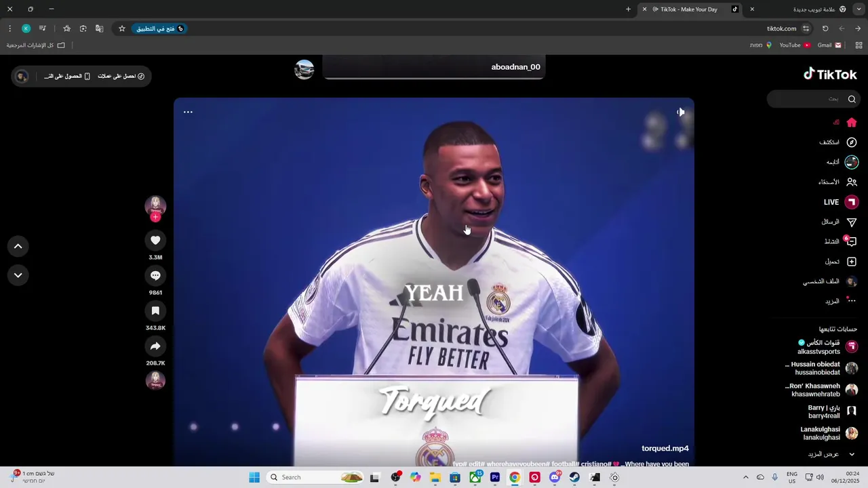Open comments on the video (9861)
868x488 pixels.
pos(155,275)
